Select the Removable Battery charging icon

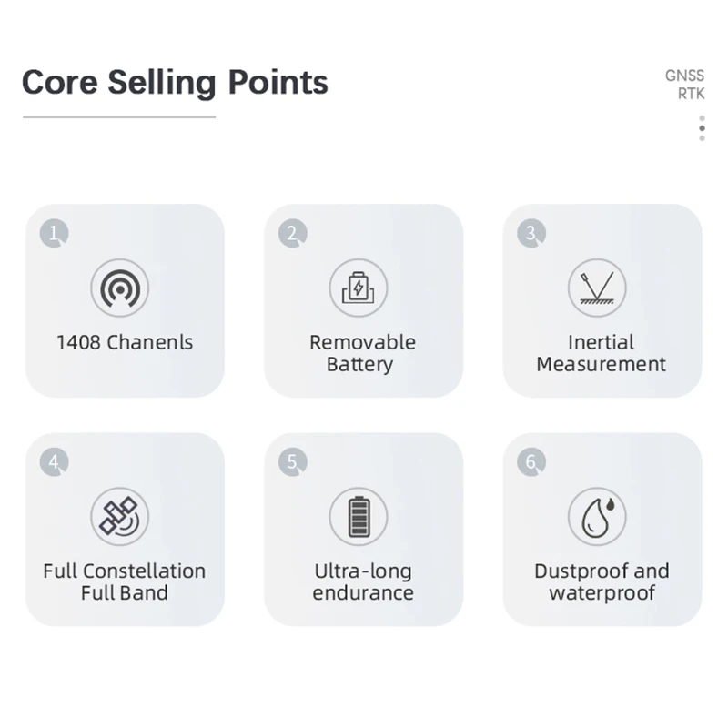(x=358, y=288)
